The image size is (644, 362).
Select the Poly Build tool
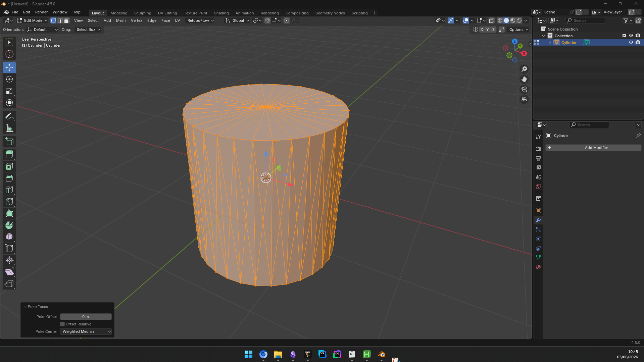tap(9, 213)
